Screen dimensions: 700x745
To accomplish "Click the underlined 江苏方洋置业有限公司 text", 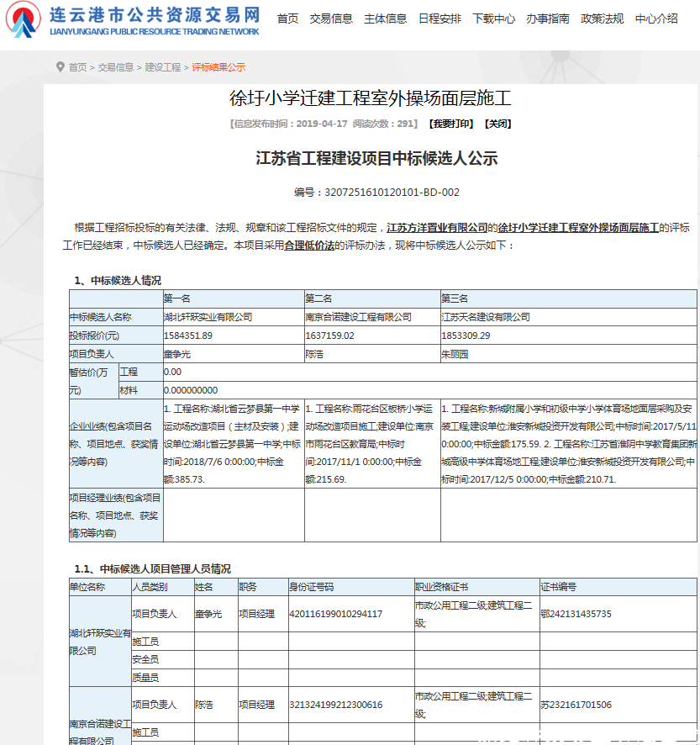I will [437, 228].
